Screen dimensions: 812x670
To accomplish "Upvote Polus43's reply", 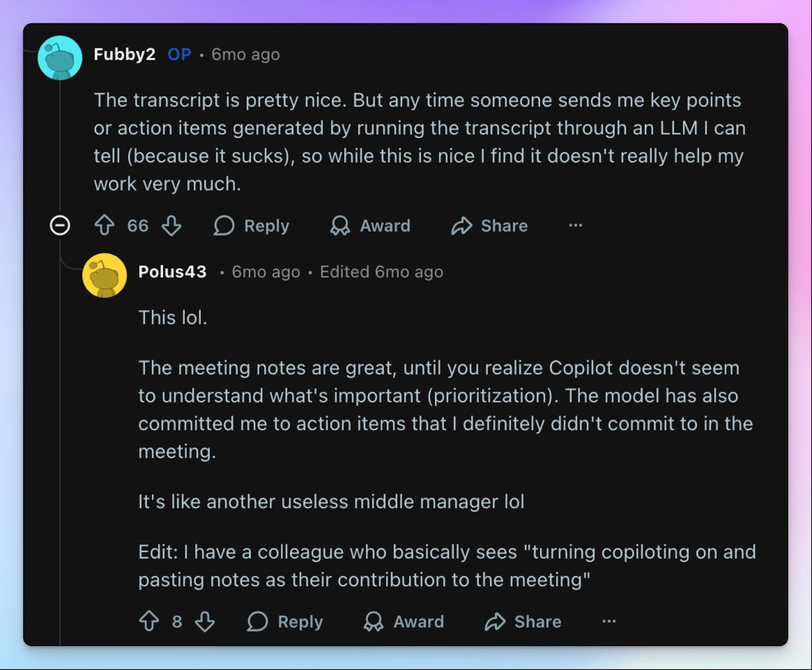I will click(149, 621).
